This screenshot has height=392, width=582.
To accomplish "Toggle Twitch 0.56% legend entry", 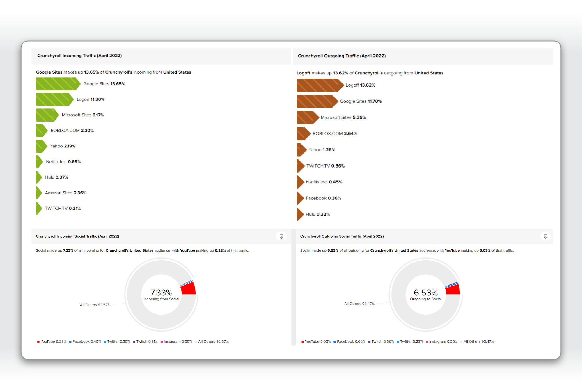I will point(381,341).
